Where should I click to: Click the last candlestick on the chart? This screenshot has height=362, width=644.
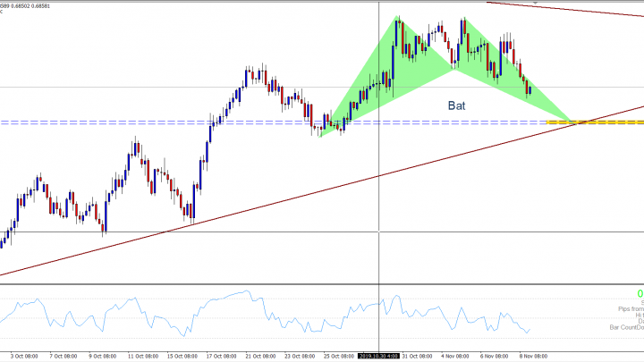529,88
